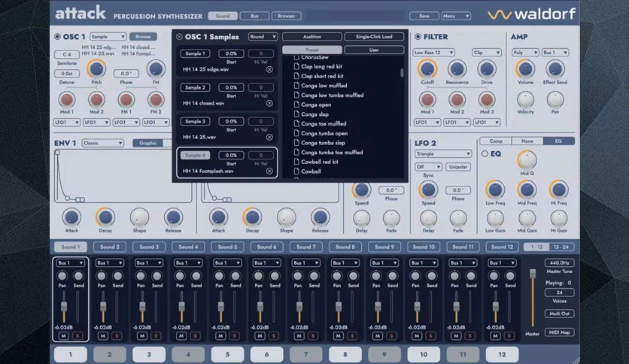
Task: Show sounds 13 - 24
Action: [x=561, y=247]
